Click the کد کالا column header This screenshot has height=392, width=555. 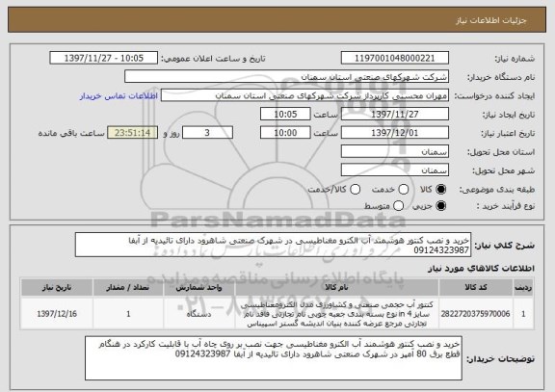pos(476,287)
